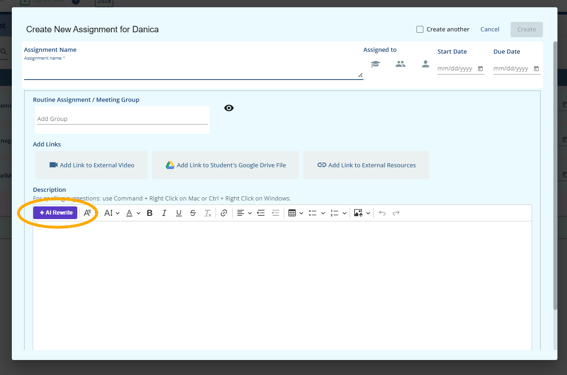The width and height of the screenshot is (567, 375).
Task: Open Start Date calendar picker
Action: point(481,69)
